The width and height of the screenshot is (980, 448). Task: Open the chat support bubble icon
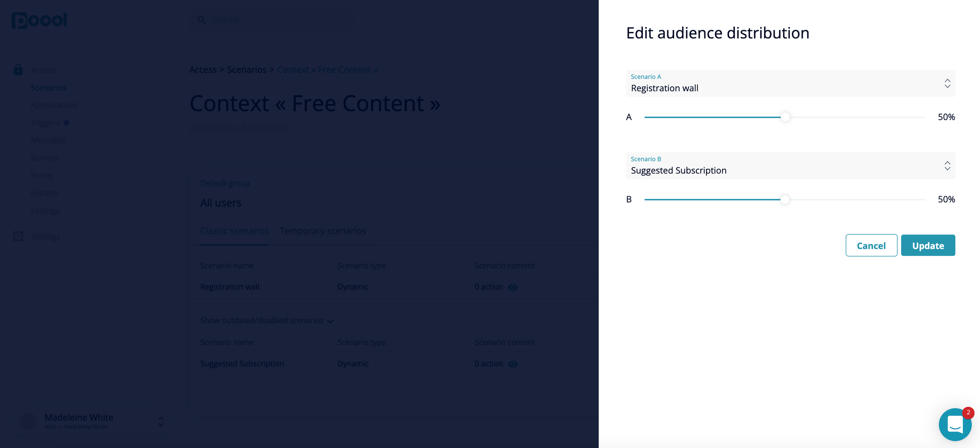click(955, 424)
